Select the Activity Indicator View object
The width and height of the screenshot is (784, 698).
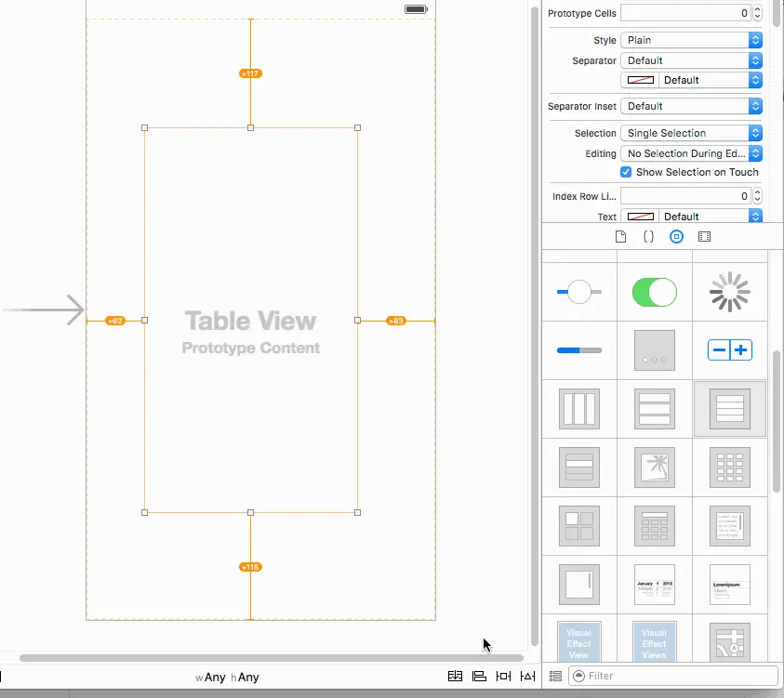729,292
